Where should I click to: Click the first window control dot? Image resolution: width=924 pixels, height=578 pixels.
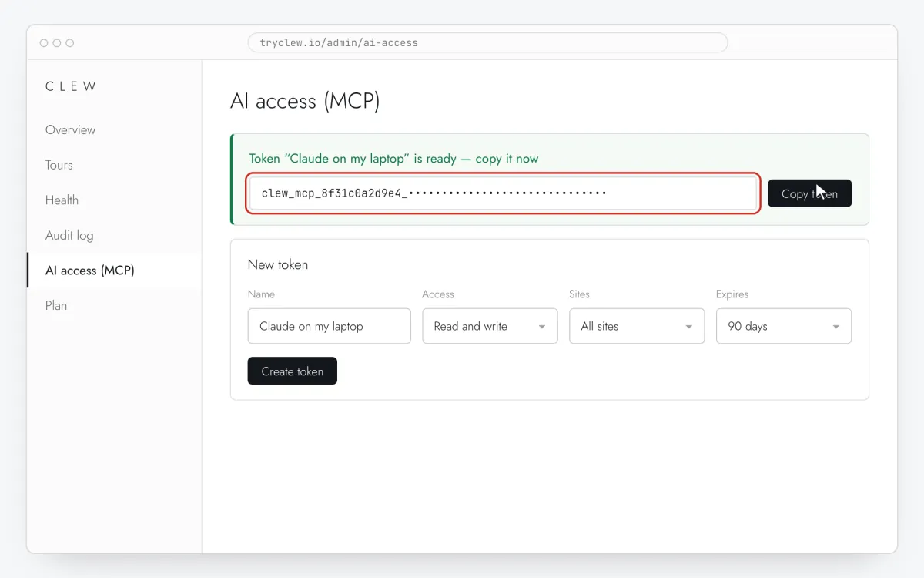[x=44, y=43]
